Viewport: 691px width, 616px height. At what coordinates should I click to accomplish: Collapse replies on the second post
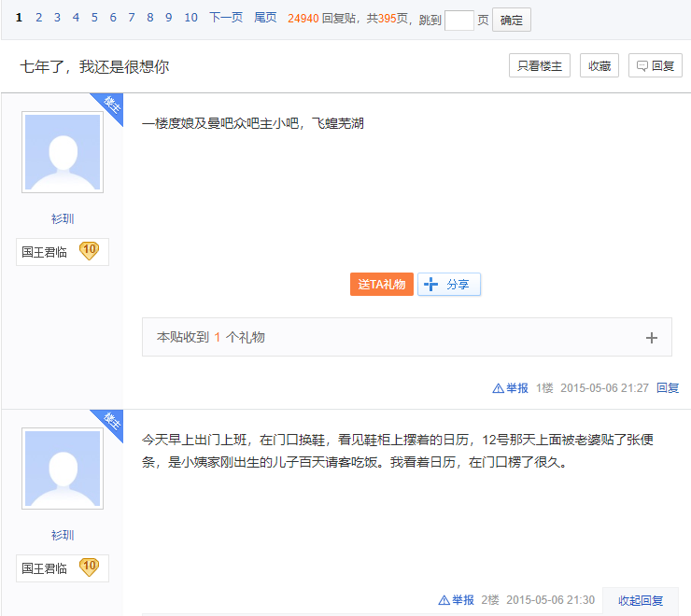pyautogui.click(x=640, y=600)
